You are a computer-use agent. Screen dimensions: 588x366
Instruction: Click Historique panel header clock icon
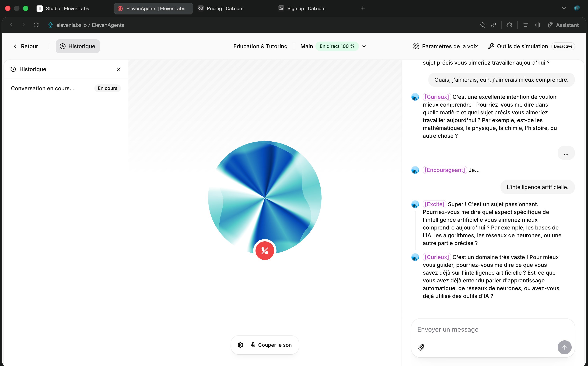pyautogui.click(x=13, y=69)
